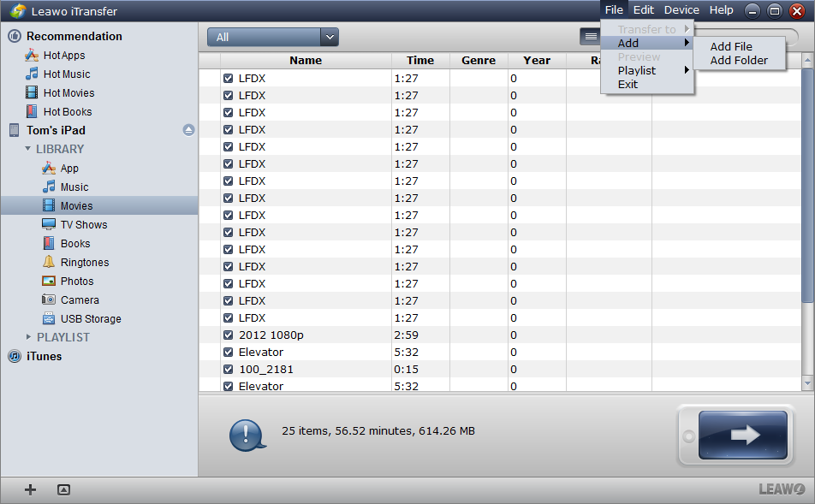Choose Add in the File menu

(x=647, y=43)
